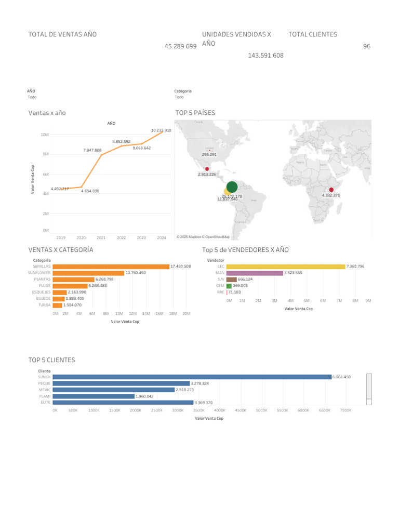This screenshot has width=399, height=532.
Task: Click the total clients value 96
Action: click(x=367, y=46)
